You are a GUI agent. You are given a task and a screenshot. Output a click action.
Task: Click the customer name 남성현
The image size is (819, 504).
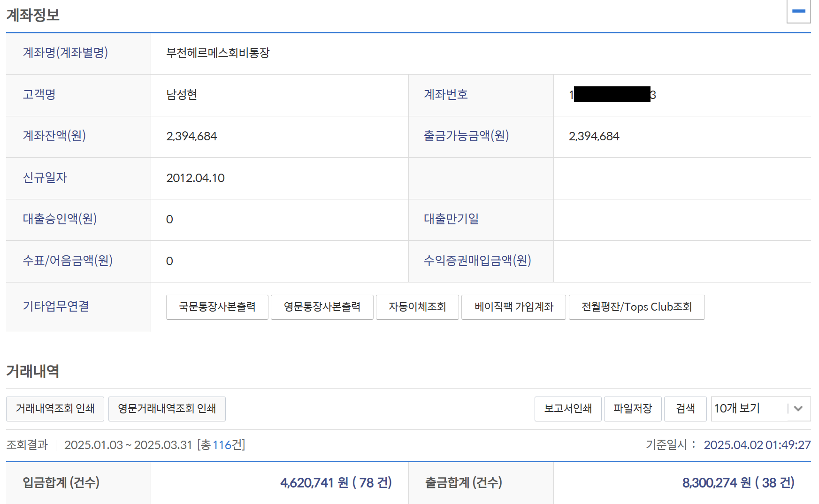coord(182,95)
